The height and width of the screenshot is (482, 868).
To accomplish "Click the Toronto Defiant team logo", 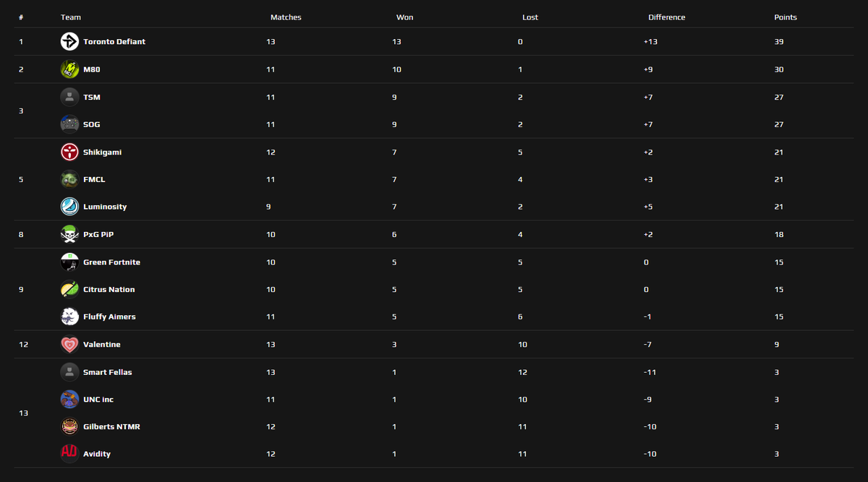I will (x=69, y=42).
